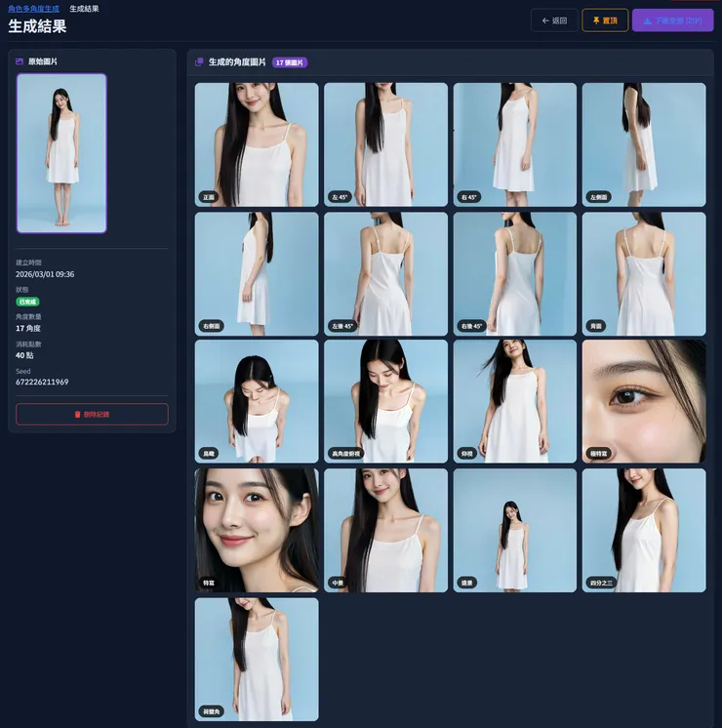Click the 狀態 label
Image resolution: width=722 pixels, height=728 pixels.
coord(22,290)
